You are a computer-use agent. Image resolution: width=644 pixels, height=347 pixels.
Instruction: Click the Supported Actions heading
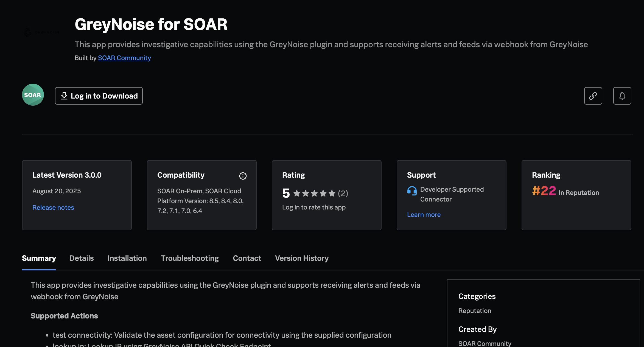[64, 316]
